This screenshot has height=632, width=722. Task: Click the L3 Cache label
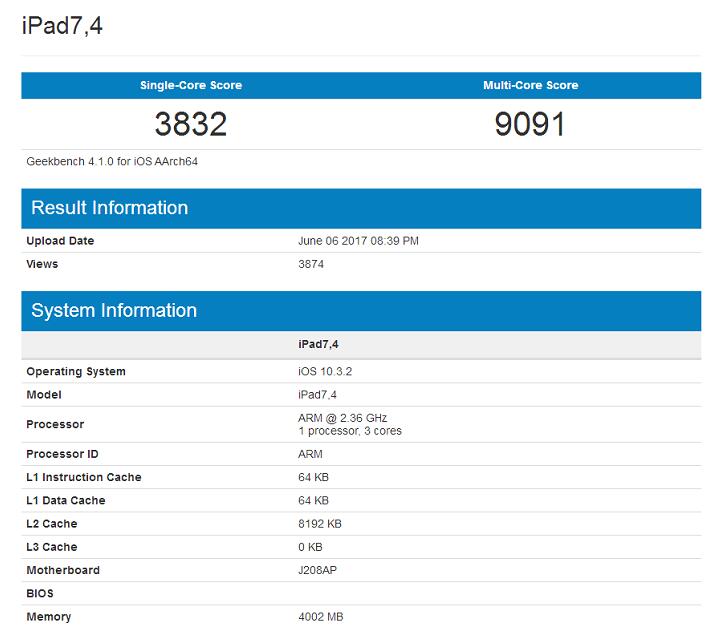[52, 547]
